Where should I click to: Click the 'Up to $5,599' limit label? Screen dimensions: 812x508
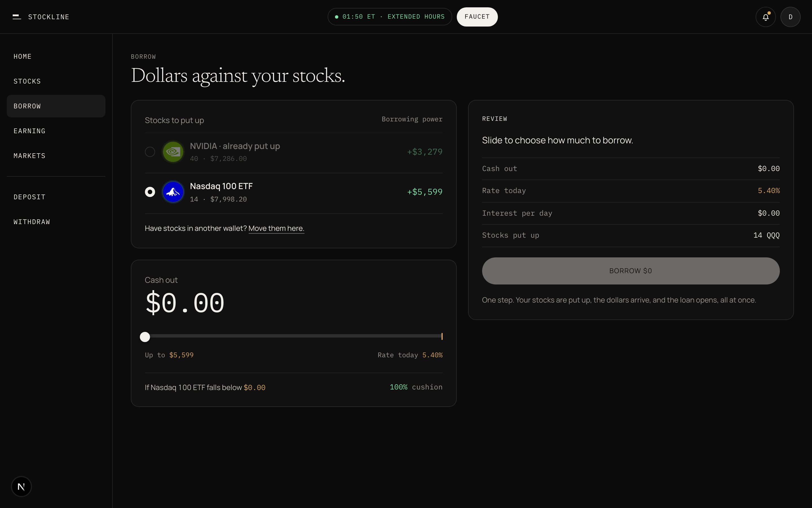pyautogui.click(x=169, y=355)
